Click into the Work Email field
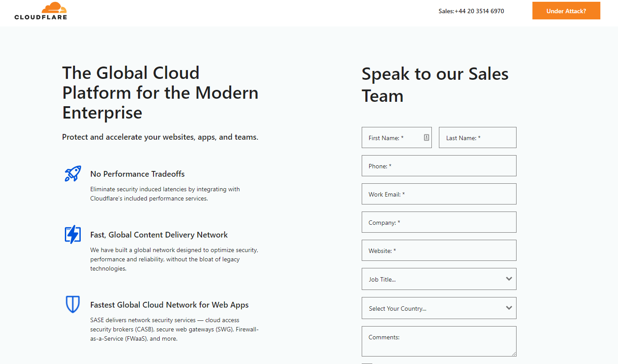This screenshot has height=364, width=618. 439,194
